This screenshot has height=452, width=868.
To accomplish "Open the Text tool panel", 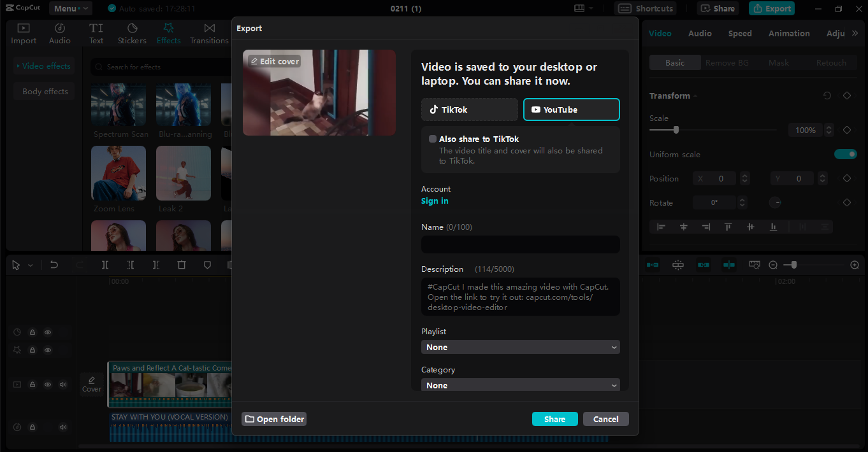I will (x=96, y=33).
